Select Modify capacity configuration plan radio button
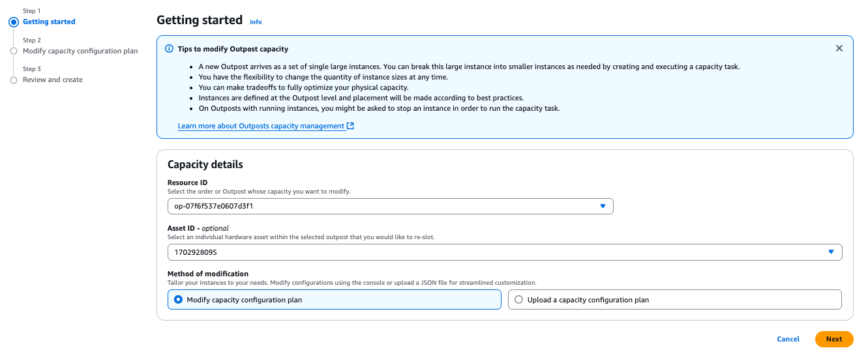 coord(179,300)
